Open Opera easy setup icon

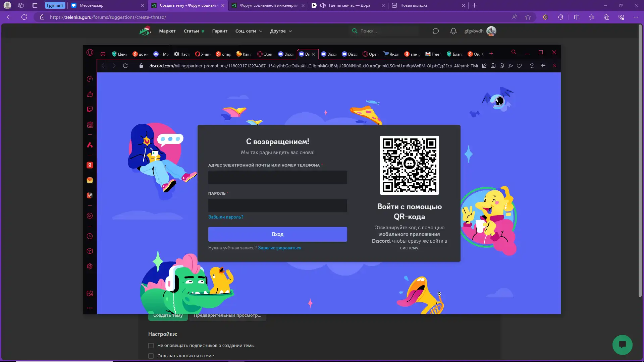[x=543, y=66]
